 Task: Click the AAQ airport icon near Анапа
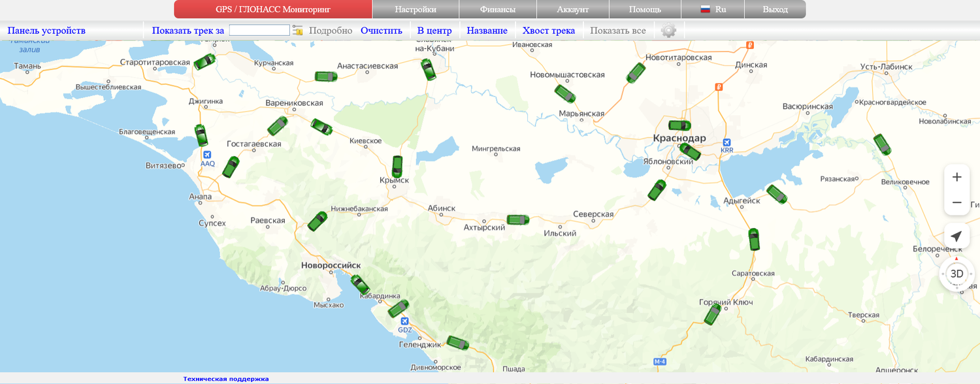[x=208, y=155]
